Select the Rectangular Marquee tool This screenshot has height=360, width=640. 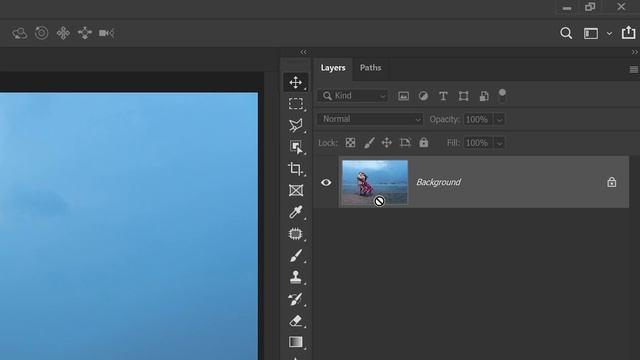296,104
